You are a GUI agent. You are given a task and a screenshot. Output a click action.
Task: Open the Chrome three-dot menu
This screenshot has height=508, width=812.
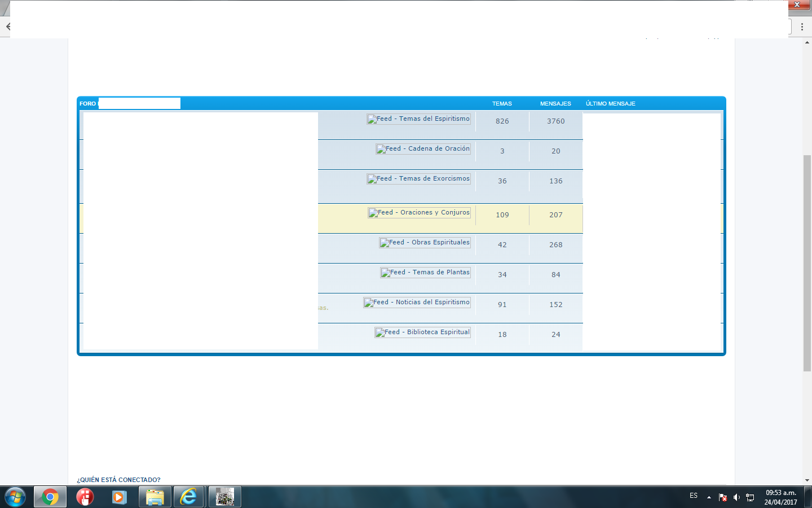coord(802,27)
